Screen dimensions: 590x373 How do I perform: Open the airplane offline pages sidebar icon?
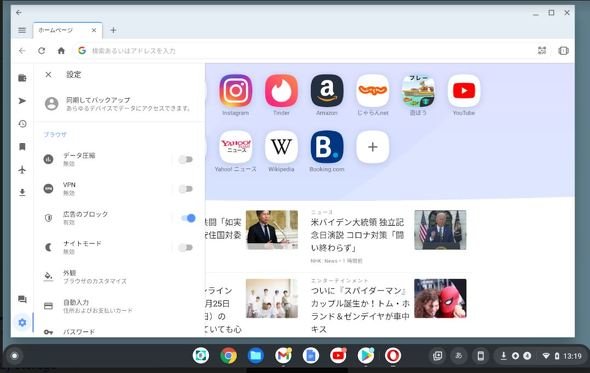(x=22, y=170)
